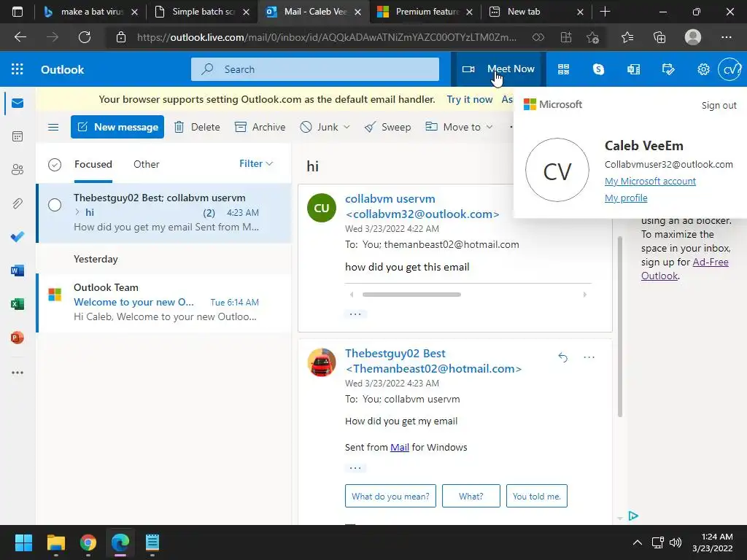747x560 pixels.
Task: Expand quoted text in Thebestguy02 message
Action: (355, 467)
